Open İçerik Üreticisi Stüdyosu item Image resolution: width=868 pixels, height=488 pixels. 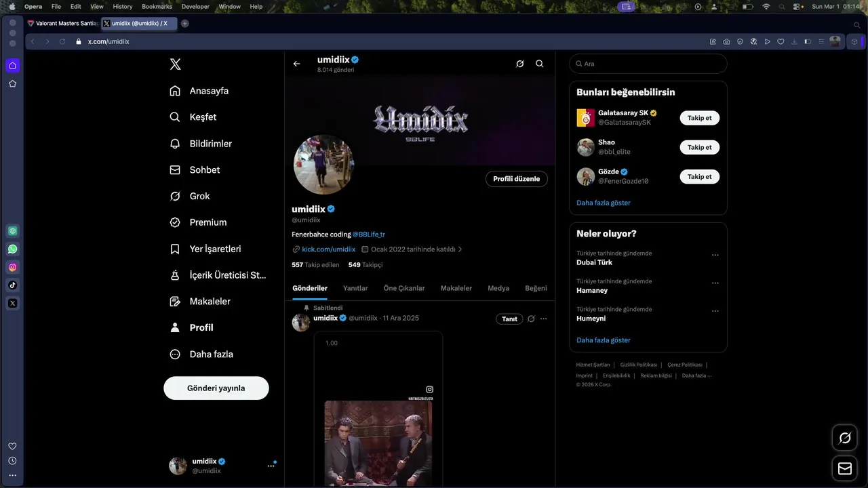pyautogui.click(x=218, y=275)
